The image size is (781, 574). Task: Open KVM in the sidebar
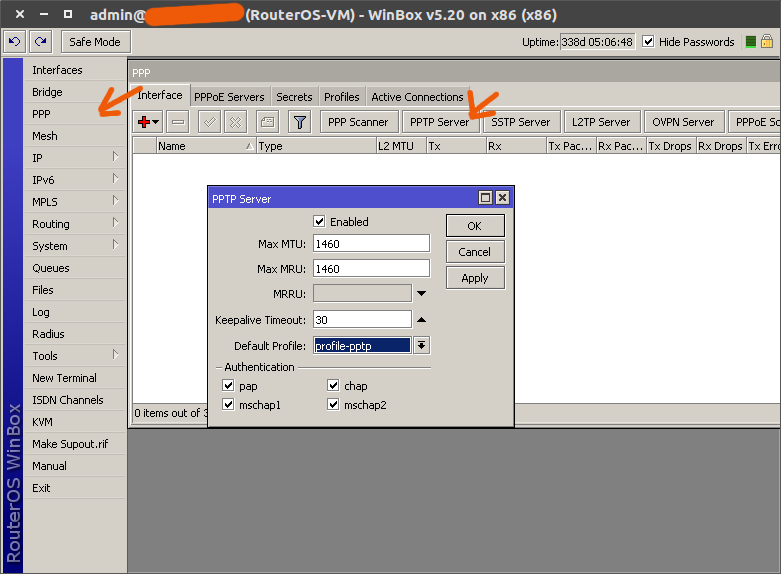[75, 422]
